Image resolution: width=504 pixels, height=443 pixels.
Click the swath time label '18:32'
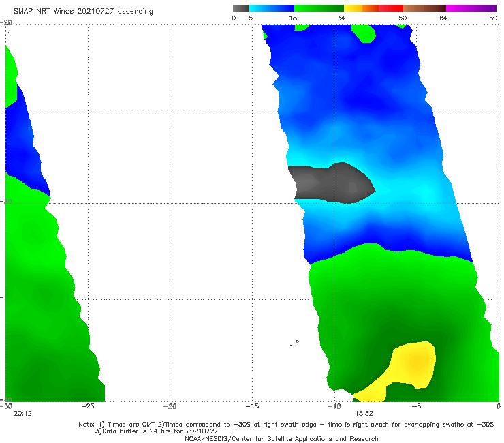click(364, 414)
